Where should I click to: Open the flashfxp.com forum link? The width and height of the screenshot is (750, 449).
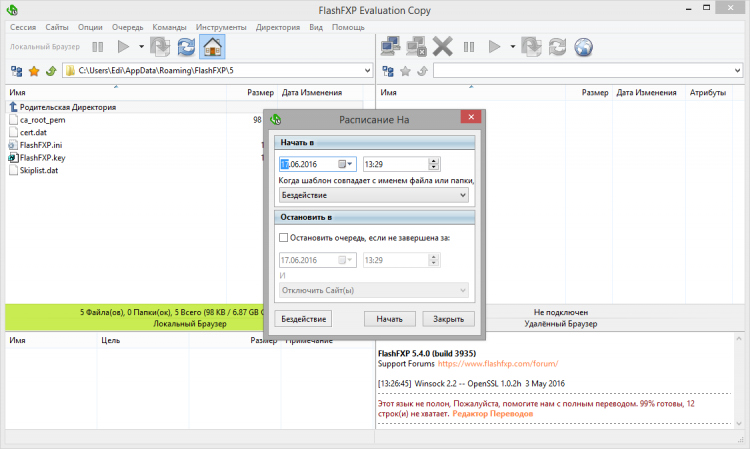(x=497, y=364)
